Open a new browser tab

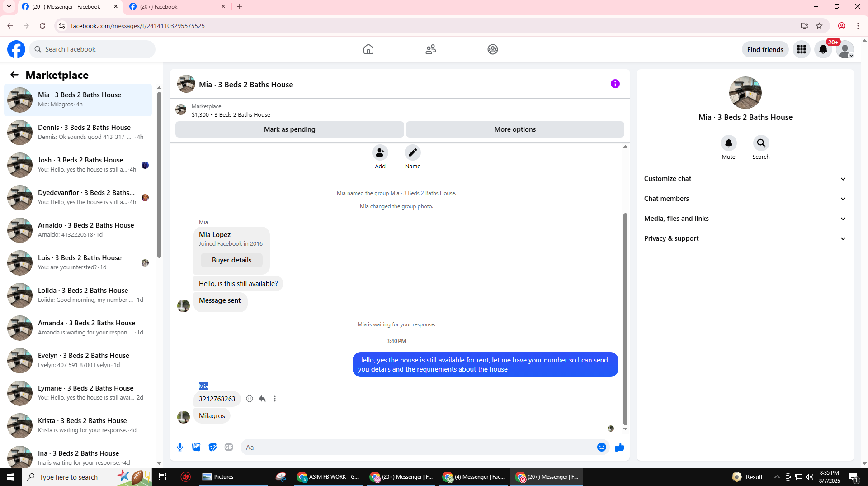[240, 6]
